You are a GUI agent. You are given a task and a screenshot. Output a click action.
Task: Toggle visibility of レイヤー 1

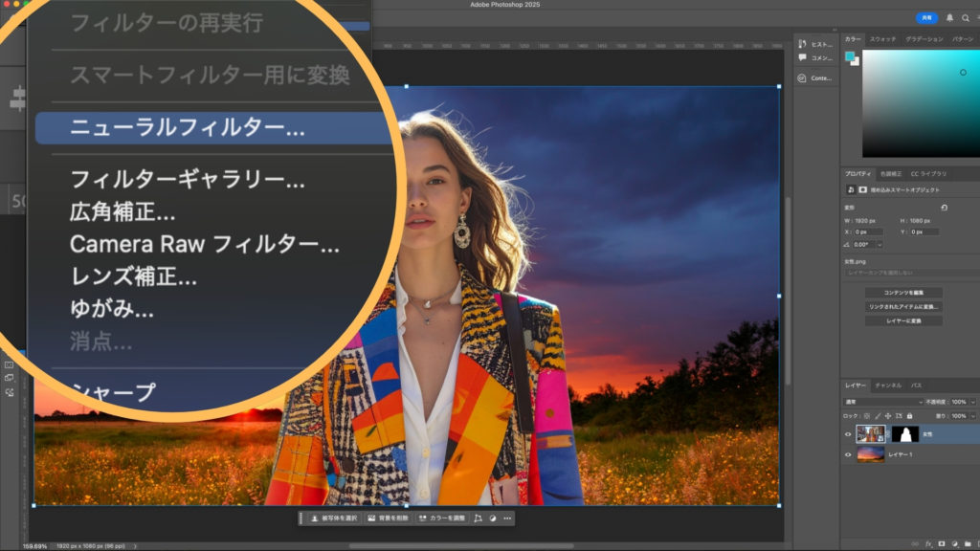[x=848, y=455]
